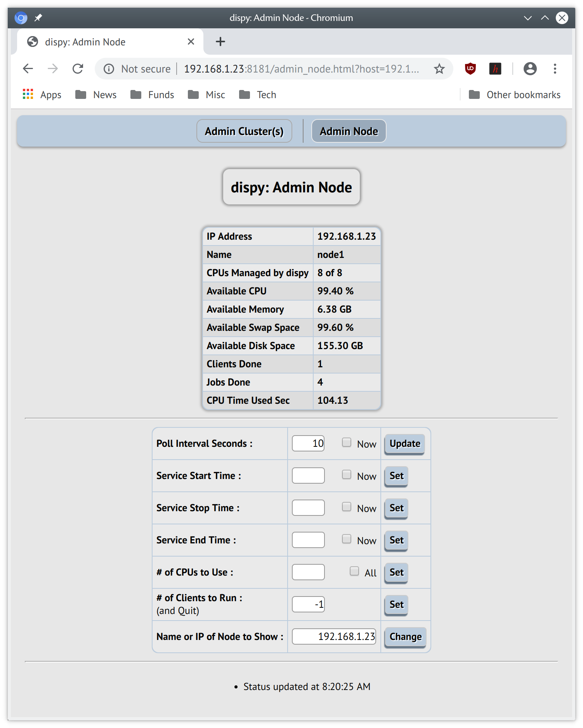583x728 pixels.
Task: Close the dispy: Admin Node tab
Action: 191,42
